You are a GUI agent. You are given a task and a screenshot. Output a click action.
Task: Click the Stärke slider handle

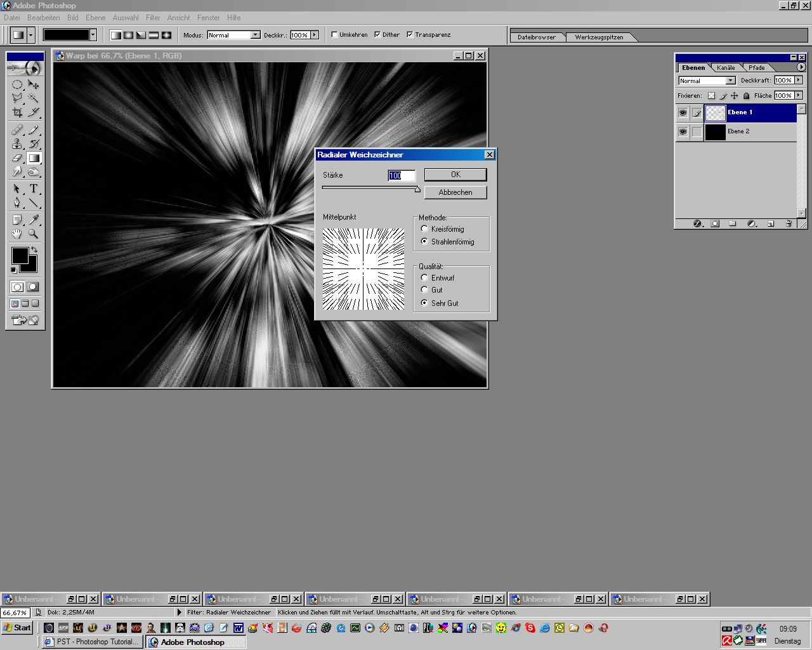click(x=417, y=189)
